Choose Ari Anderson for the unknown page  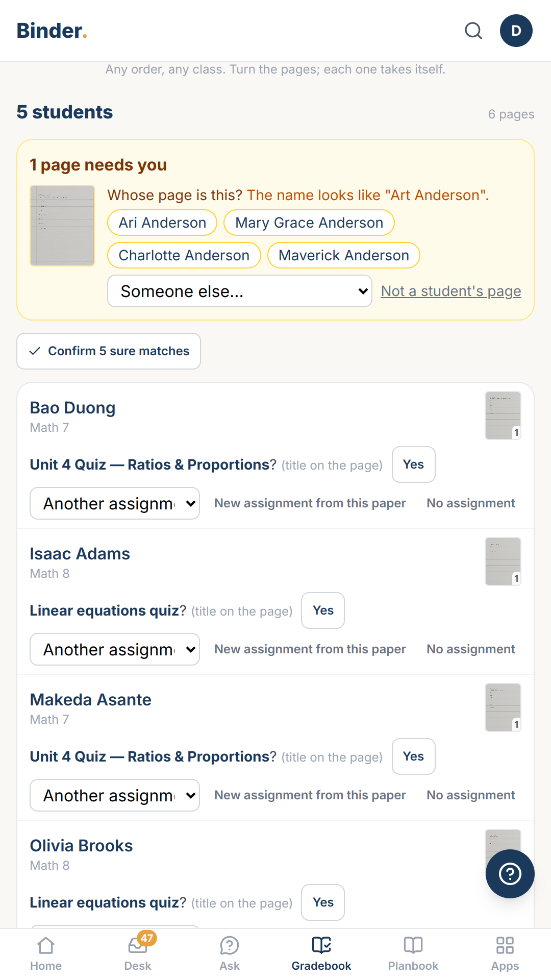coord(162,223)
